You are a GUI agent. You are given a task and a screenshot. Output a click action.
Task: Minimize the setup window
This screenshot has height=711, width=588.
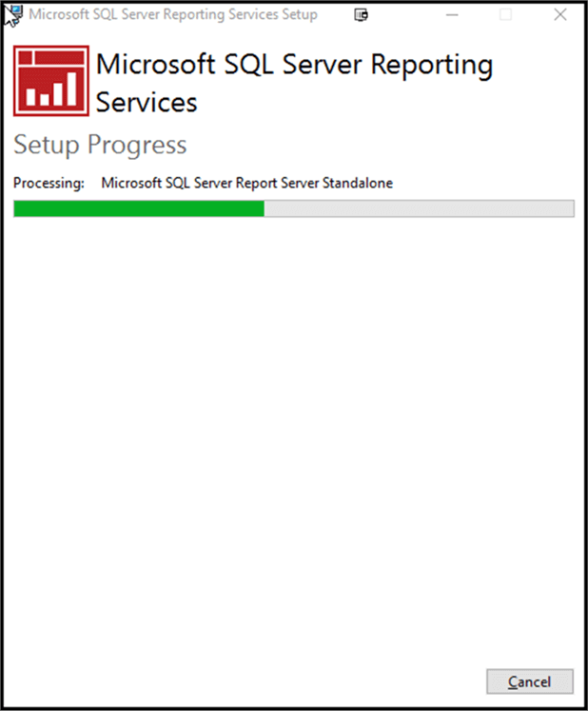[x=452, y=15]
